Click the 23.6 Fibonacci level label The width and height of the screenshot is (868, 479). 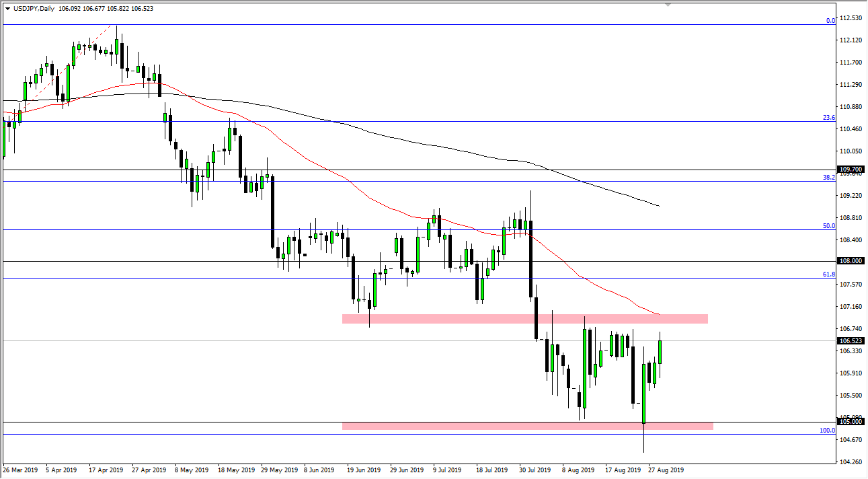[829, 116]
